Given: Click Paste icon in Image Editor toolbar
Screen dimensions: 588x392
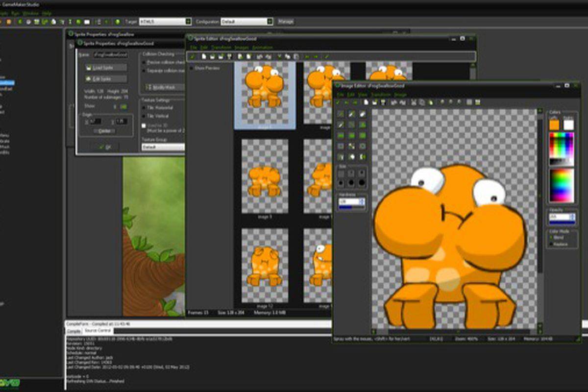Looking at the screenshot, I should point(430,102).
